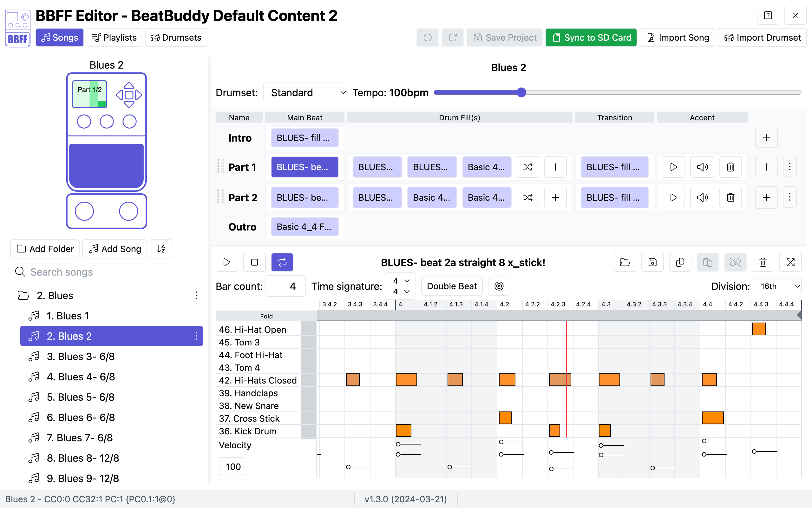Open the help icon at top right
Image resolution: width=812 pixels, height=508 pixels.
pos(768,15)
